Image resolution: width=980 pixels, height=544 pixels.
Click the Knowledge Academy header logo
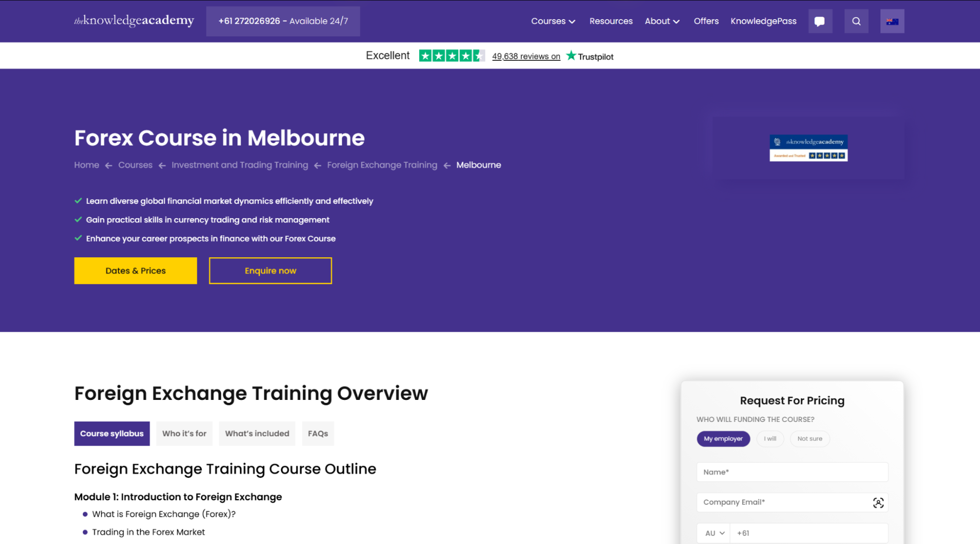click(134, 21)
